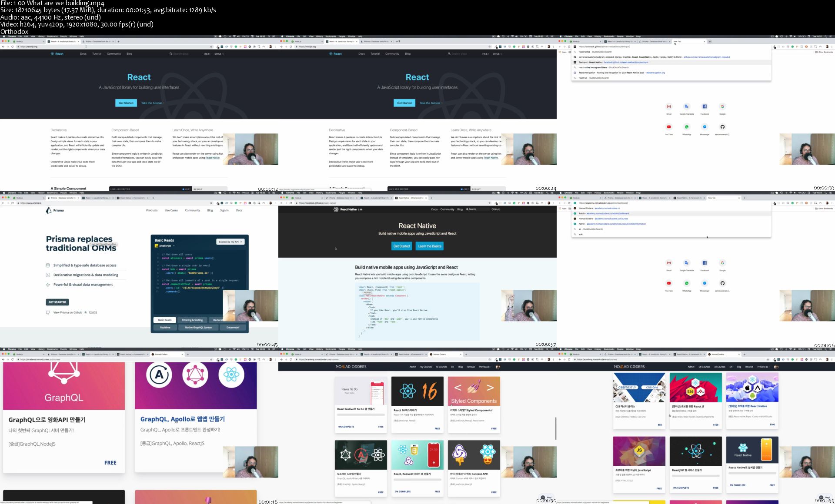Viewport: 835px width, 504px height.
Task: Click the browser reload icon in the Prisma frame
Action: pyautogui.click(x=12, y=203)
